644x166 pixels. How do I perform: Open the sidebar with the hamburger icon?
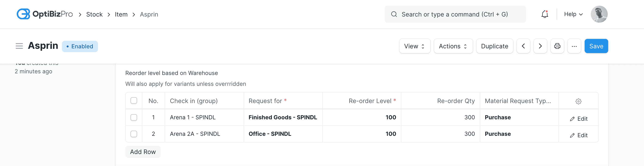point(19,46)
